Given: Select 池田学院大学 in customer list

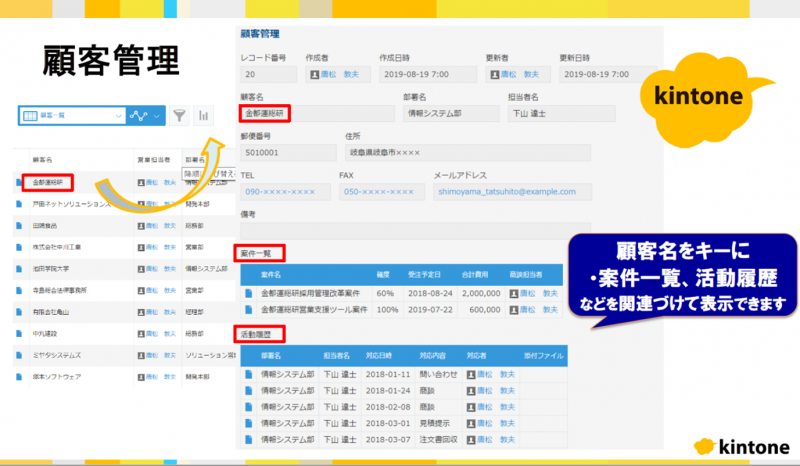Looking at the screenshot, I should pos(51,269).
